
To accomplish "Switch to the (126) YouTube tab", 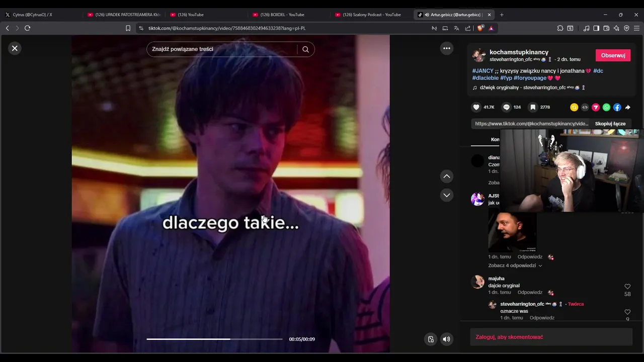I will (206, 15).
